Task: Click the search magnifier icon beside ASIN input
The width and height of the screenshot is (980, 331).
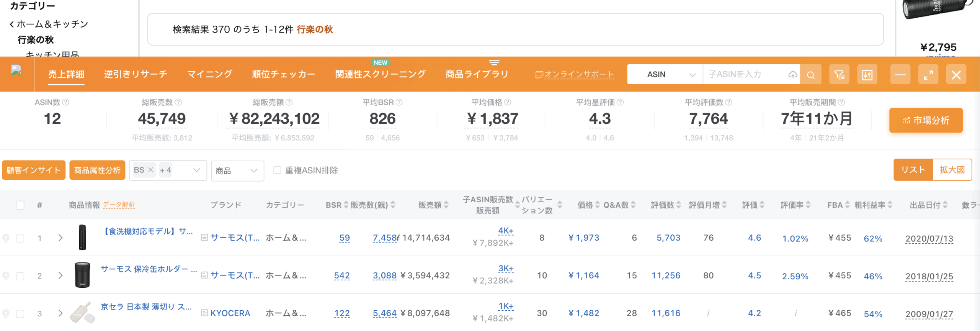Action: (x=810, y=75)
